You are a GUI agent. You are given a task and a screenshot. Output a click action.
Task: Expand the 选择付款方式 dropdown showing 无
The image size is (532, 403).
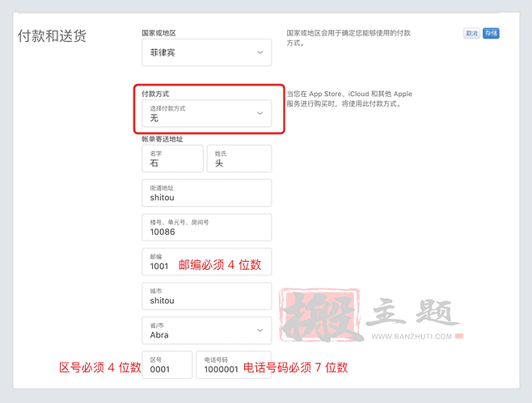coord(207,113)
